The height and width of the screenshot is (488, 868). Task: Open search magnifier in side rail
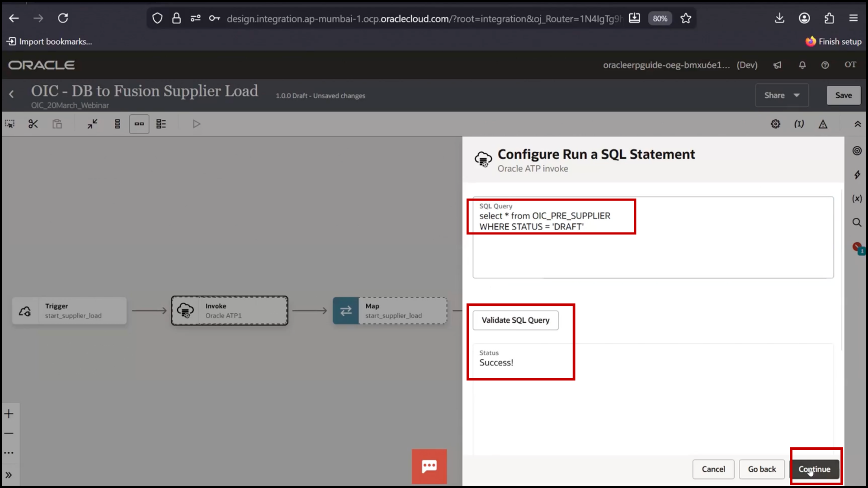coord(857,222)
